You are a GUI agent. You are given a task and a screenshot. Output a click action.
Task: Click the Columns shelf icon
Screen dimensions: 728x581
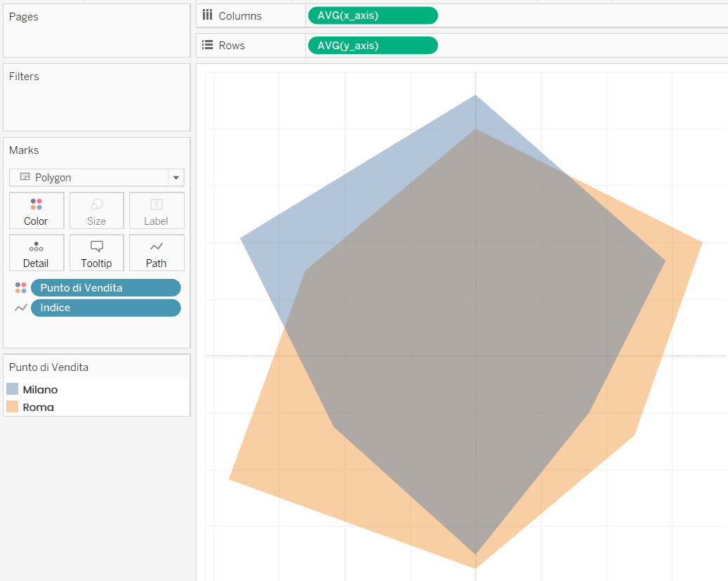pyautogui.click(x=207, y=15)
